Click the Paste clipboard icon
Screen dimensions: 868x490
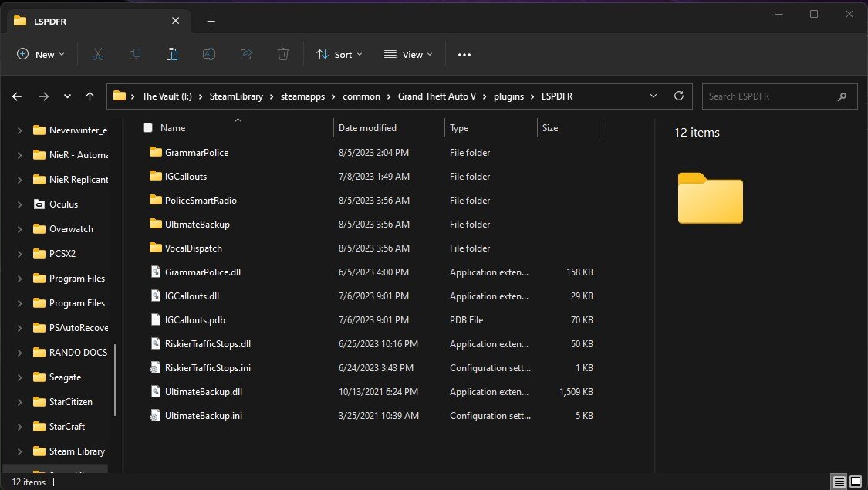pyautogui.click(x=172, y=54)
